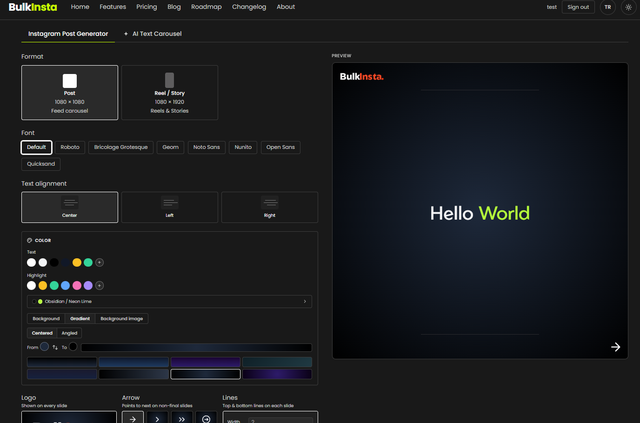
Task: Click the right alignment lines icon
Action: pyautogui.click(x=269, y=203)
